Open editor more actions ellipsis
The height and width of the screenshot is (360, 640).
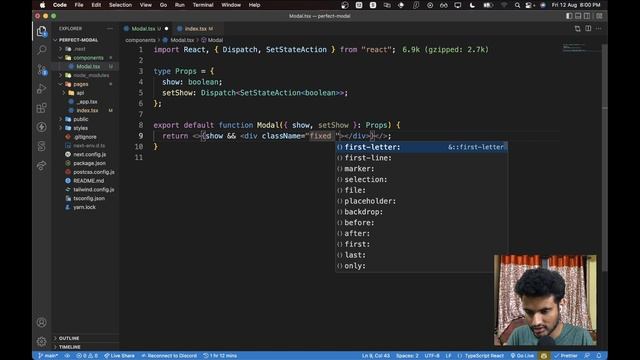[x=599, y=29]
